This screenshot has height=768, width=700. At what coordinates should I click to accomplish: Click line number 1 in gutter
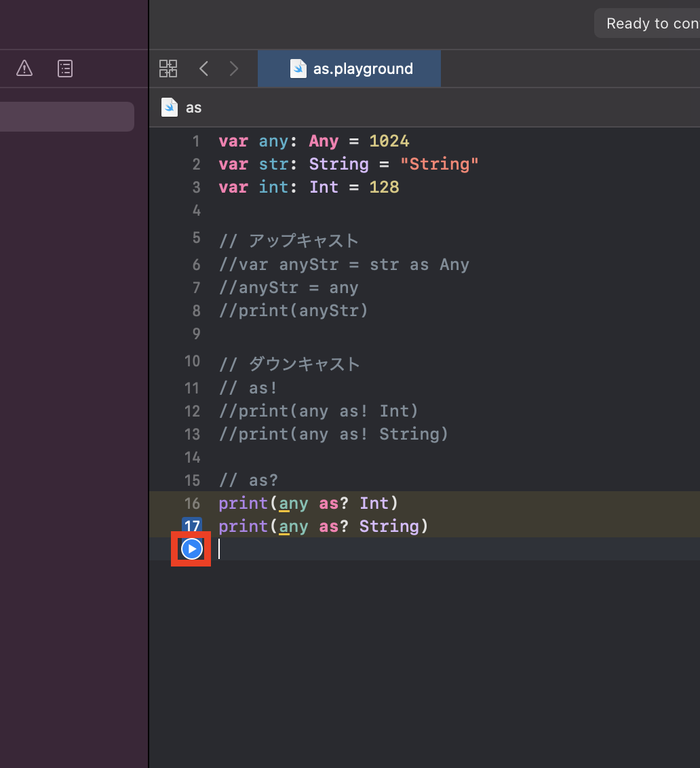[196, 141]
